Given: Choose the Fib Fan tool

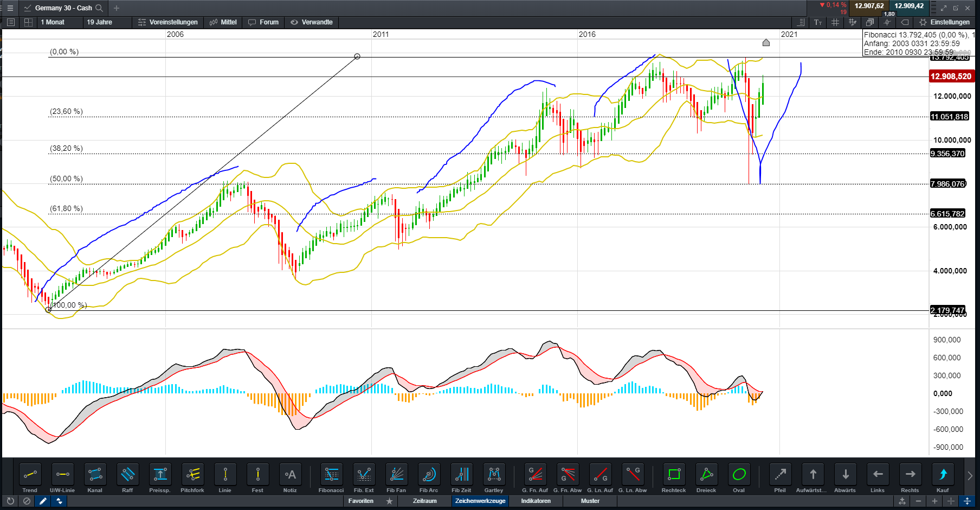Looking at the screenshot, I should 396,477.
